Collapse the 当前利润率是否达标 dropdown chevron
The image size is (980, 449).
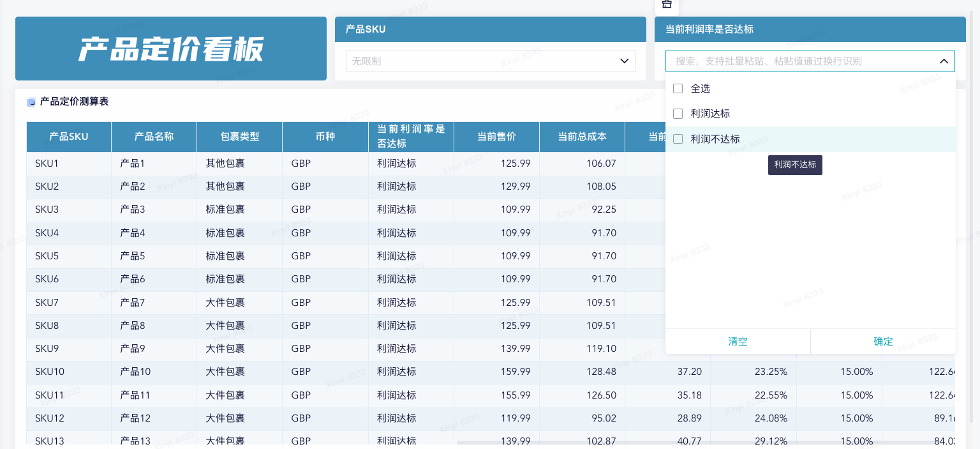(x=944, y=61)
